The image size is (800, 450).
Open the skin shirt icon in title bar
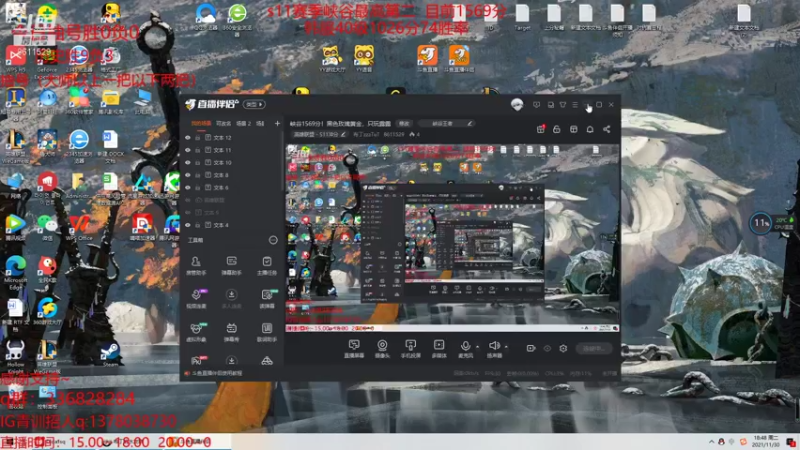(x=563, y=105)
